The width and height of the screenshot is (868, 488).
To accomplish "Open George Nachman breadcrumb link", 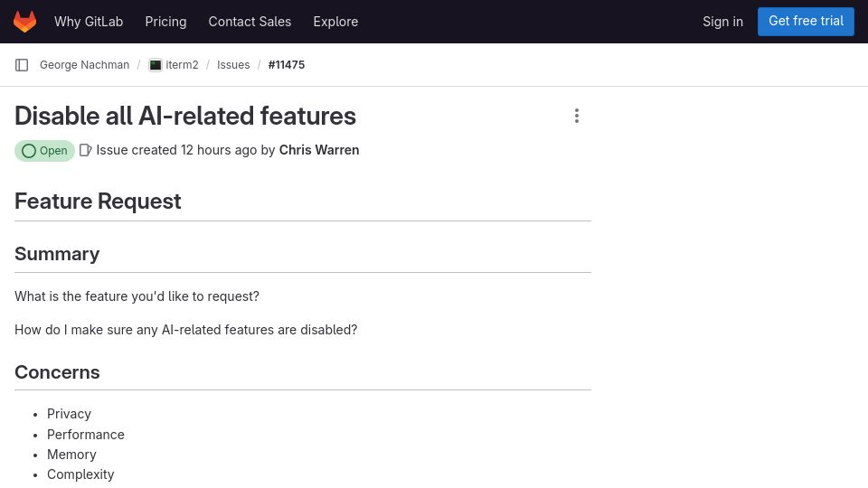I will pos(85,65).
